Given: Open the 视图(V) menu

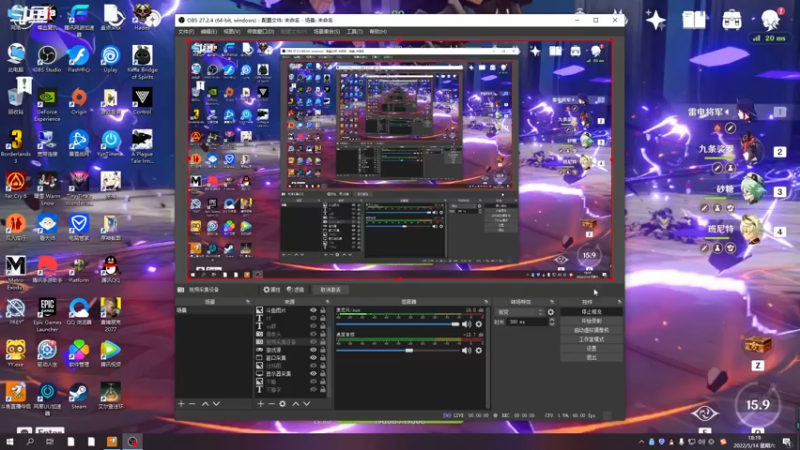Looking at the screenshot, I should click(231, 32).
